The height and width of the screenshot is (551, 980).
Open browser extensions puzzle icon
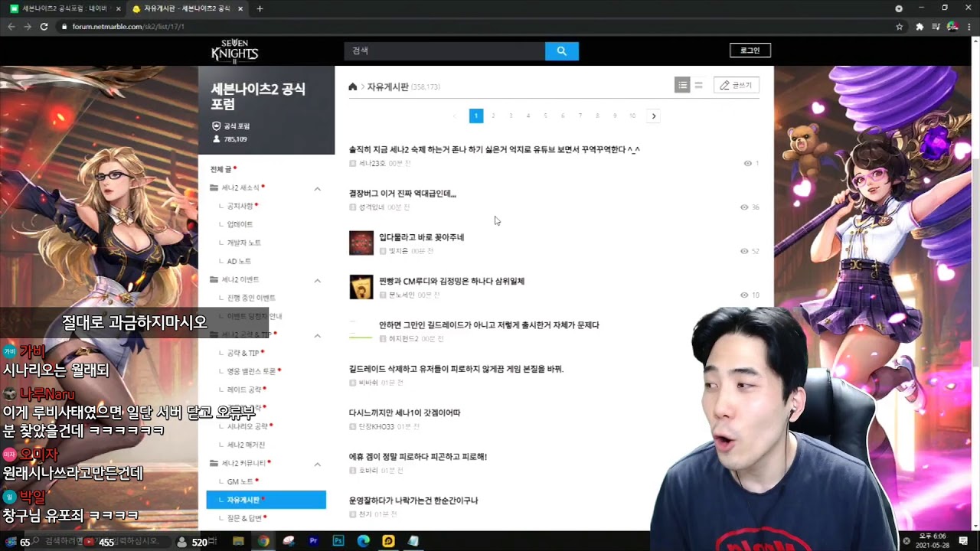[920, 26]
